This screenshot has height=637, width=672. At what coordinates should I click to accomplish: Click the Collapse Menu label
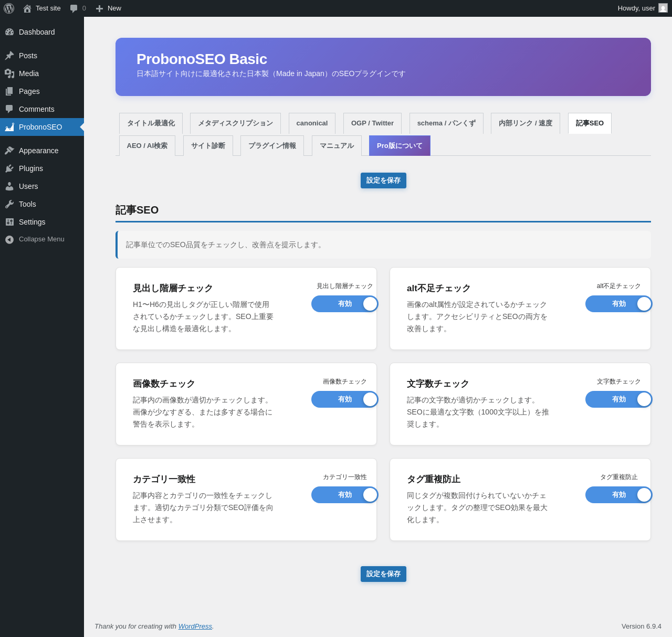click(x=41, y=239)
